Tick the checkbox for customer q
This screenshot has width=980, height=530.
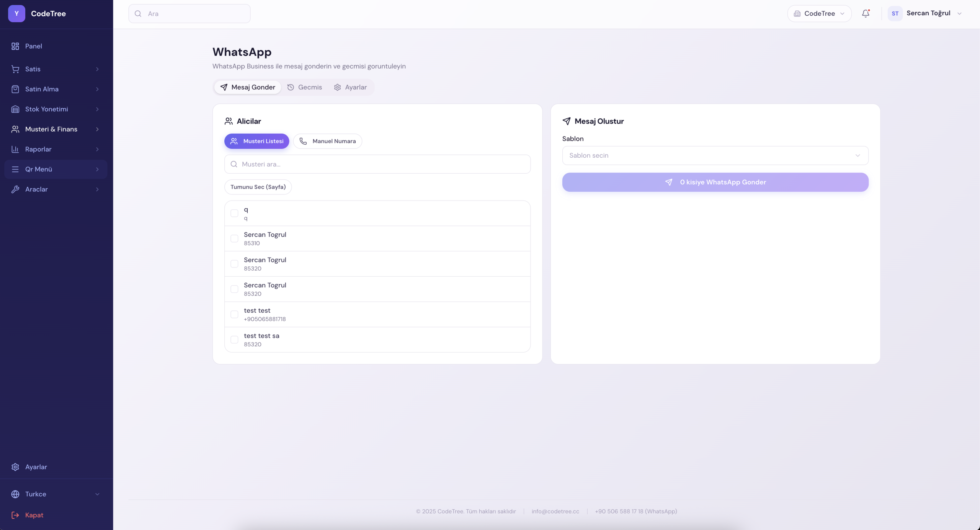(234, 213)
